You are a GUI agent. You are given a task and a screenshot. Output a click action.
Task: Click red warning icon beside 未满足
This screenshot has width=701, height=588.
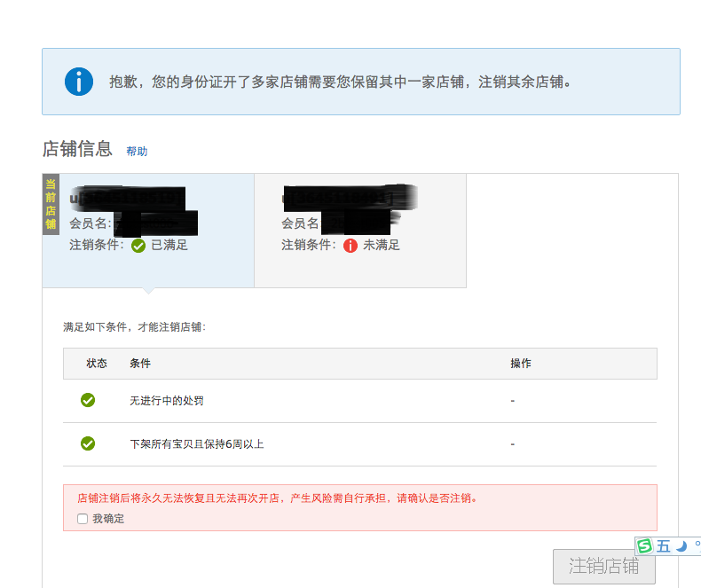click(x=350, y=246)
